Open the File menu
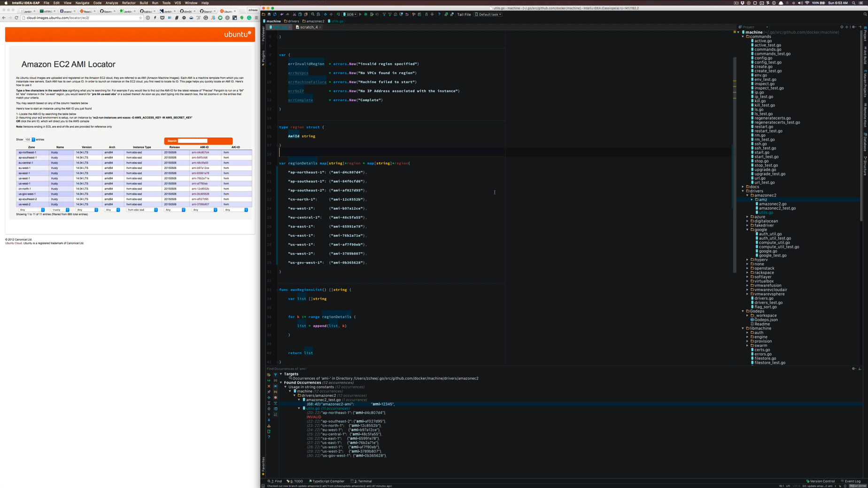The height and width of the screenshot is (488, 868). click(46, 3)
